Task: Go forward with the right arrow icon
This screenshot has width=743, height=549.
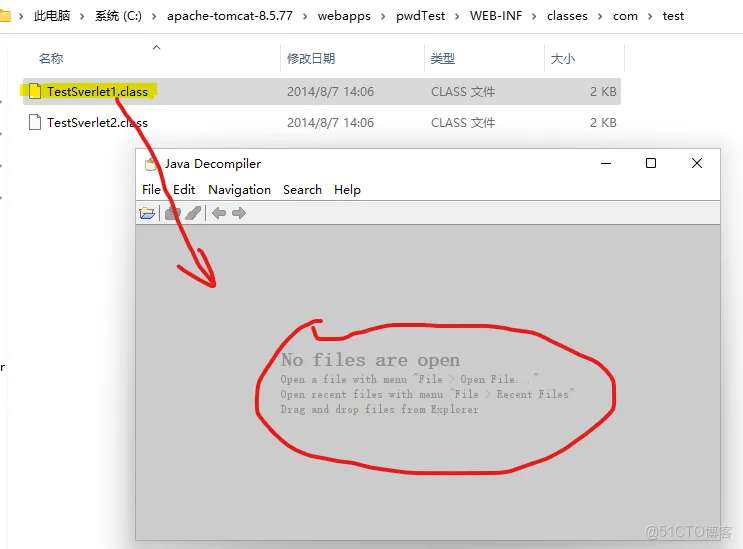Action: click(x=239, y=213)
